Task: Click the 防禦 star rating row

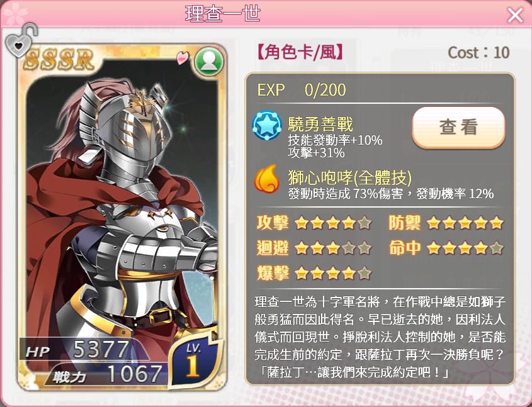Action: (446, 223)
